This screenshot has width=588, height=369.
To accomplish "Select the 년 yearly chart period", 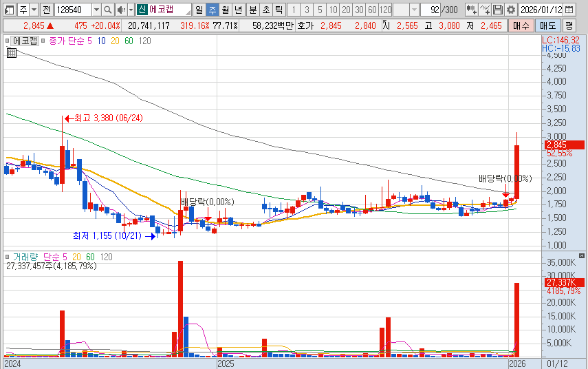I will pyautogui.click(x=238, y=10).
